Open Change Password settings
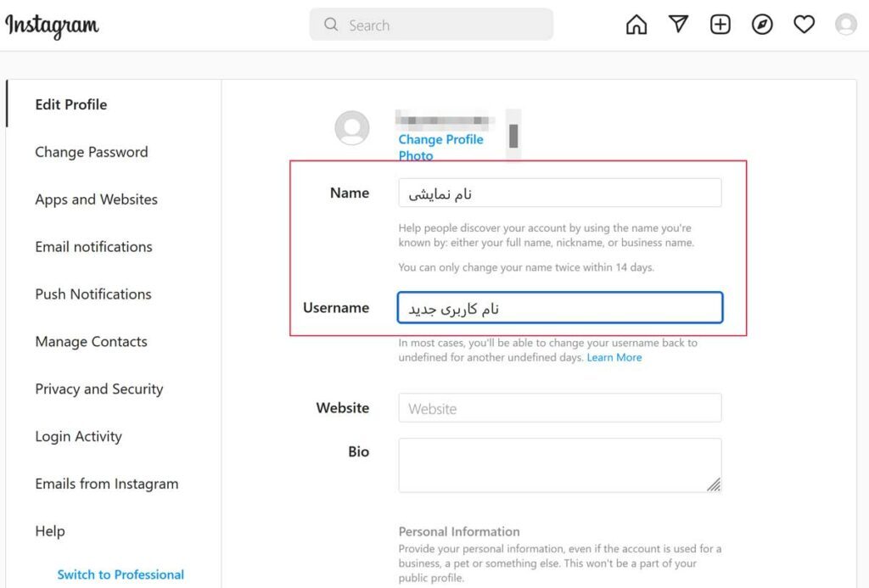 [91, 152]
